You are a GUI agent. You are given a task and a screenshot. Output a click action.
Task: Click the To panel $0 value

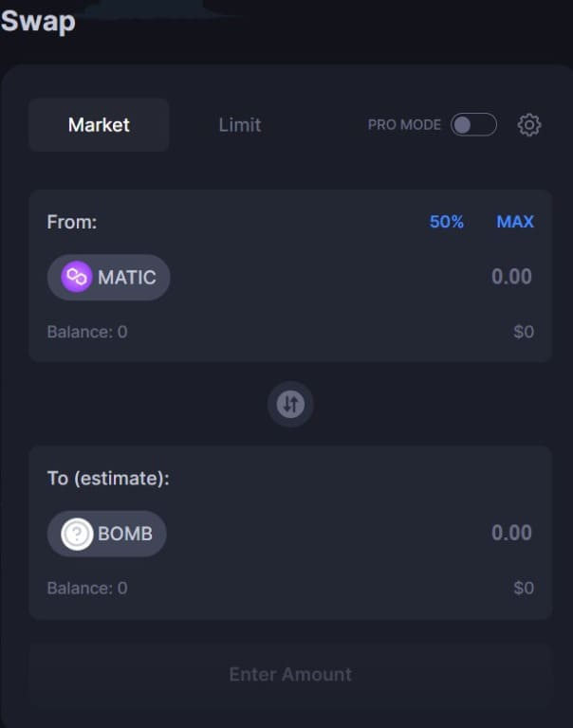click(524, 589)
